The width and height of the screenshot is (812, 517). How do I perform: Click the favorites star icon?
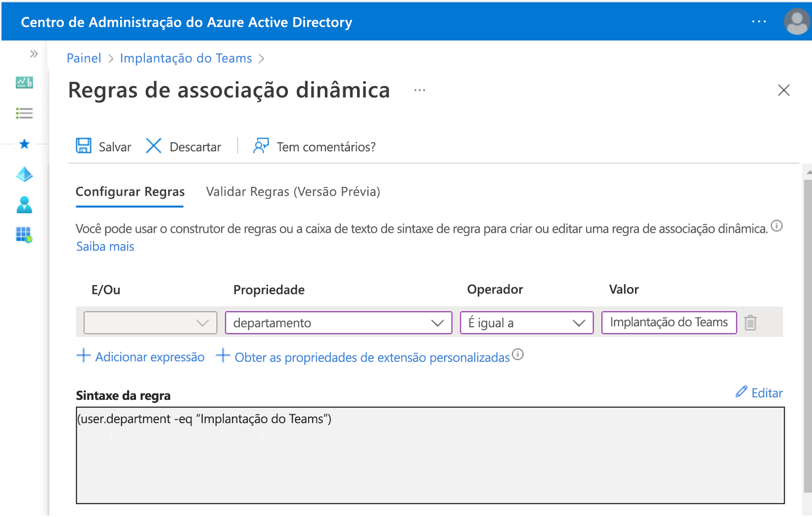[x=24, y=144]
